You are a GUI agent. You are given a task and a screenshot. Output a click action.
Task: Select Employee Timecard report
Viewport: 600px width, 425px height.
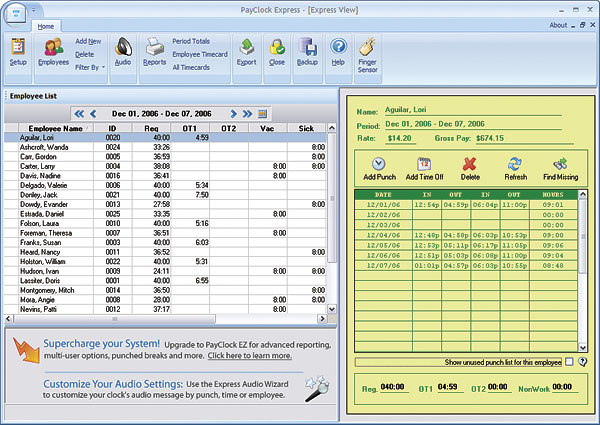[x=200, y=54]
